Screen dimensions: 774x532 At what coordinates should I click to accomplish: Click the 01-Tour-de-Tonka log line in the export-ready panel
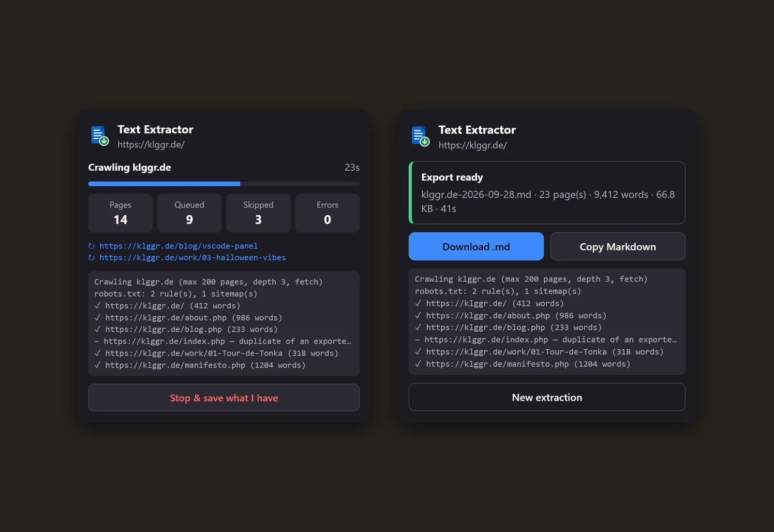point(539,352)
